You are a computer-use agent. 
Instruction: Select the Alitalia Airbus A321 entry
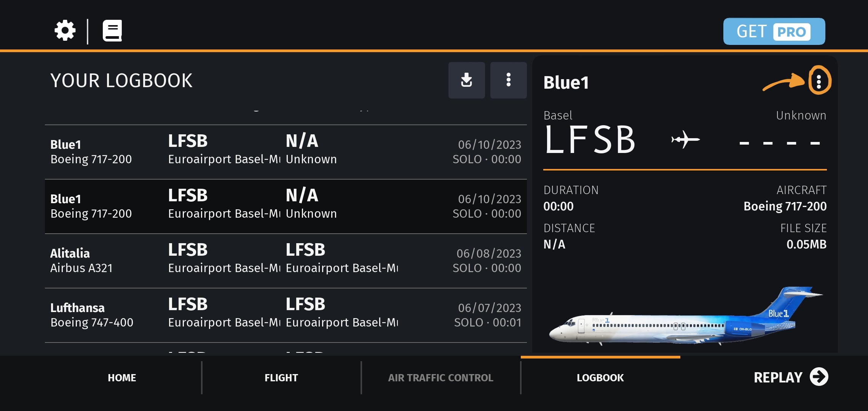pos(286,261)
